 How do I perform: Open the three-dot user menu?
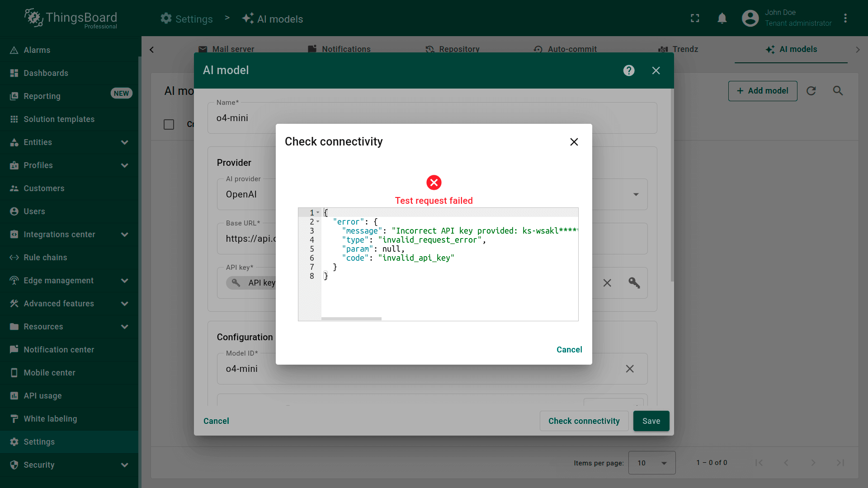click(x=845, y=18)
